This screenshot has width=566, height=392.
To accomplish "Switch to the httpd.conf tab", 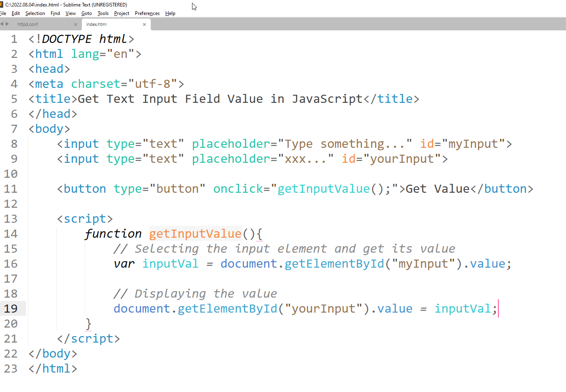I will tap(28, 24).
